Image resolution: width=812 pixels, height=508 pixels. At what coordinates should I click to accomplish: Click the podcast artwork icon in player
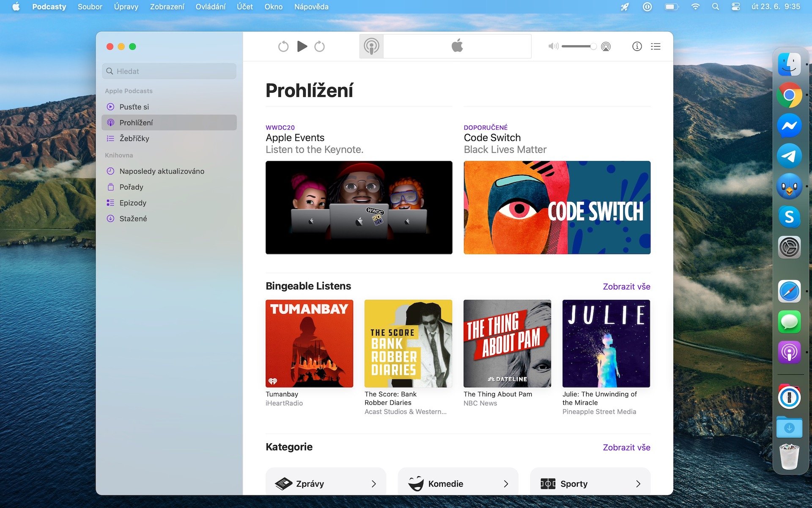371,46
